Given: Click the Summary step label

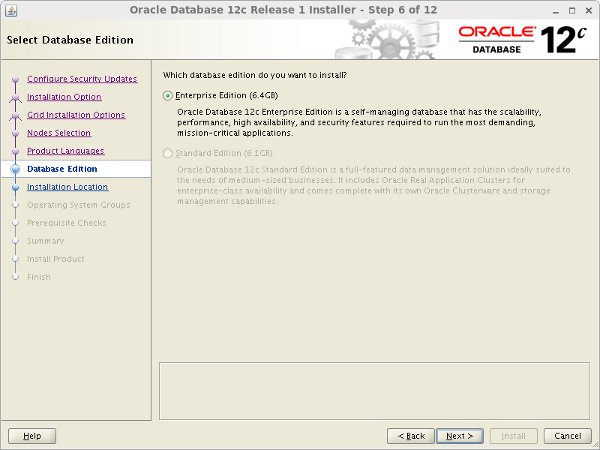Looking at the screenshot, I should click(46, 241).
